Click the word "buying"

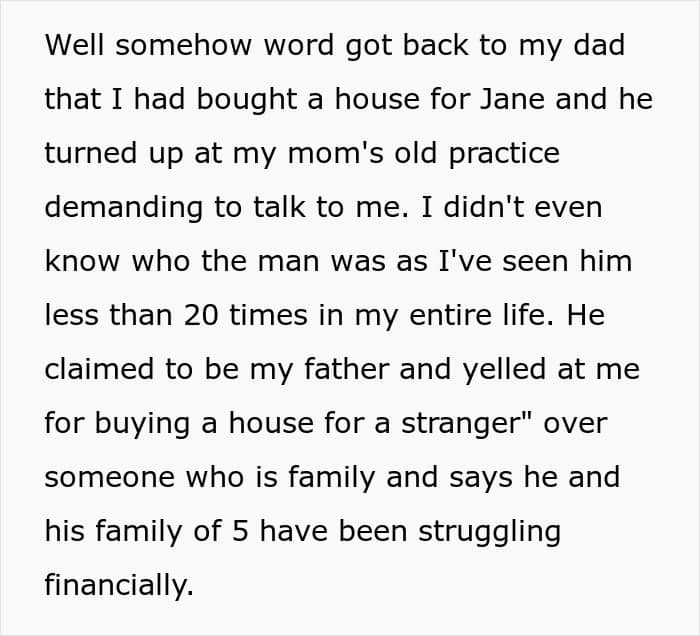[x=142, y=423]
